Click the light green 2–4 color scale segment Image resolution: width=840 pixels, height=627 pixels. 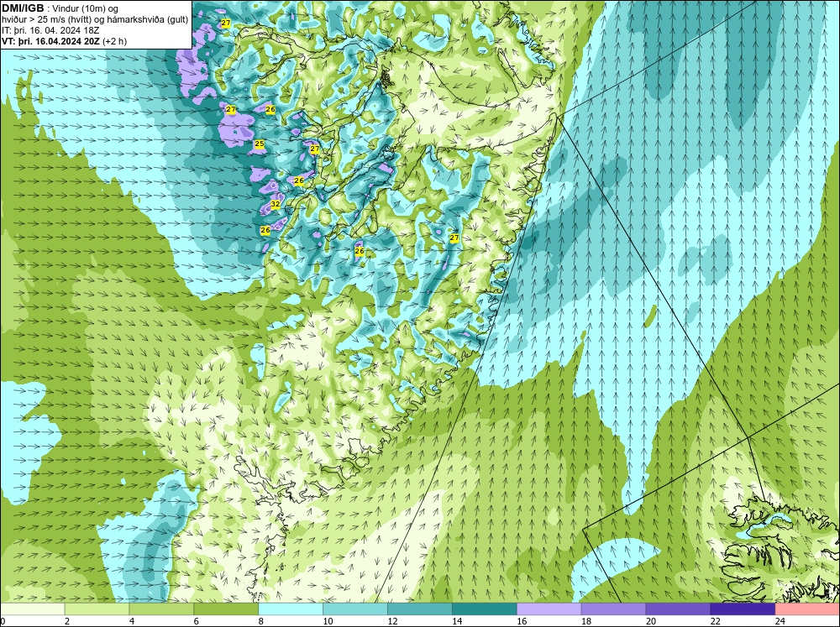click(x=97, y=609)
